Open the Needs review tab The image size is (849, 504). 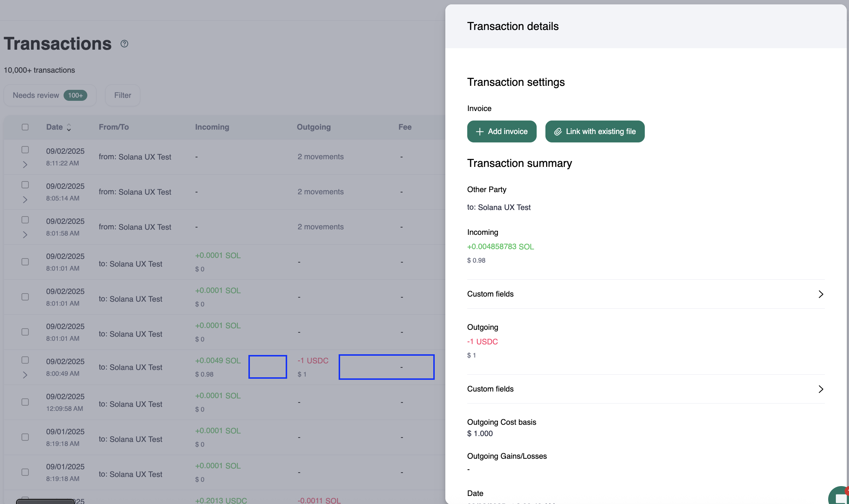coord(36,95)
